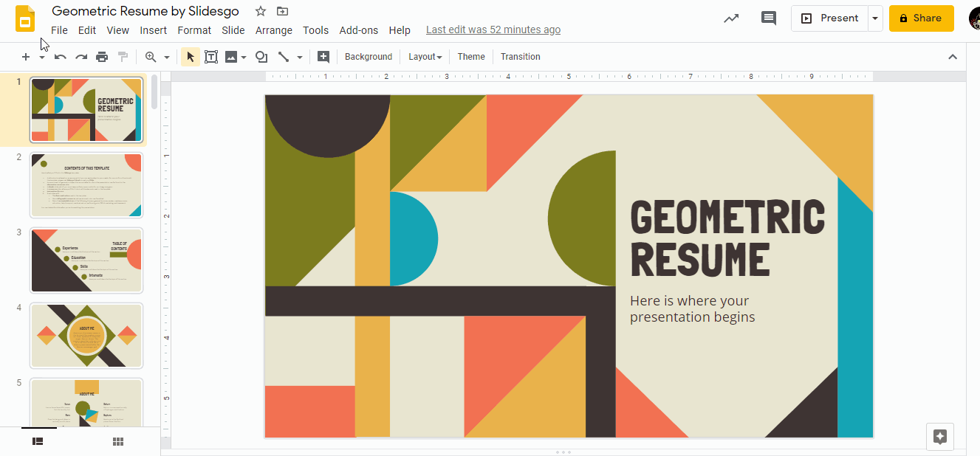Select the Undo icon
The height and width of the screenshot is (456, 980).
[x=61, y=57]
